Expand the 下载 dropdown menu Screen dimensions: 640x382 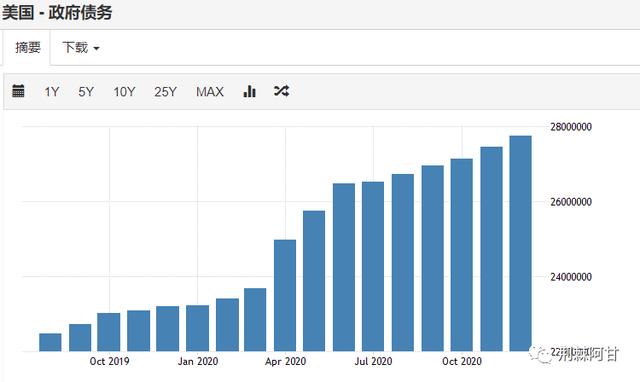coord(81,47)
